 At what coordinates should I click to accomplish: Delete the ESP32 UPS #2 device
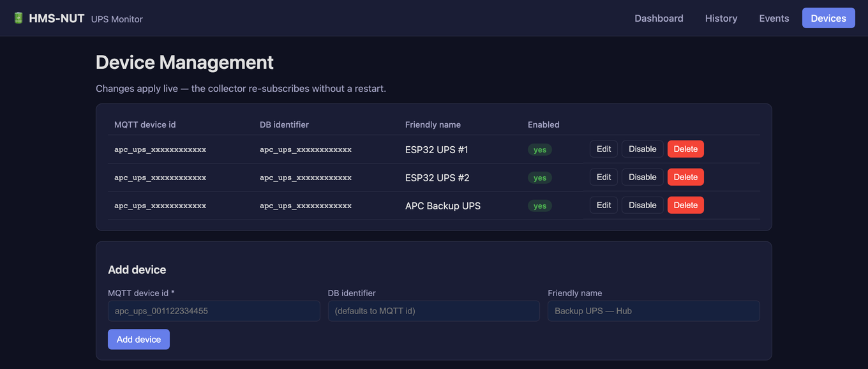click(x=685, y=177)
